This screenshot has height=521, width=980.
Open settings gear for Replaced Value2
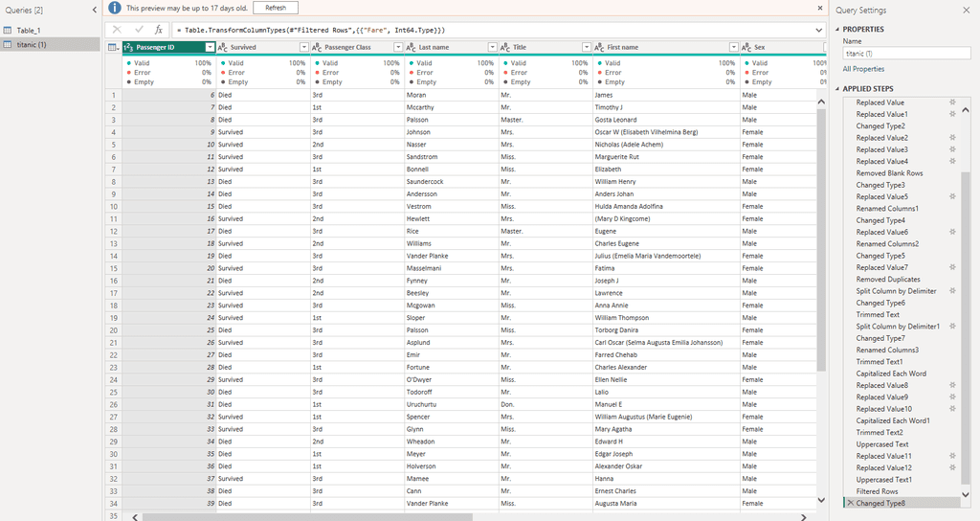point(952,138)
